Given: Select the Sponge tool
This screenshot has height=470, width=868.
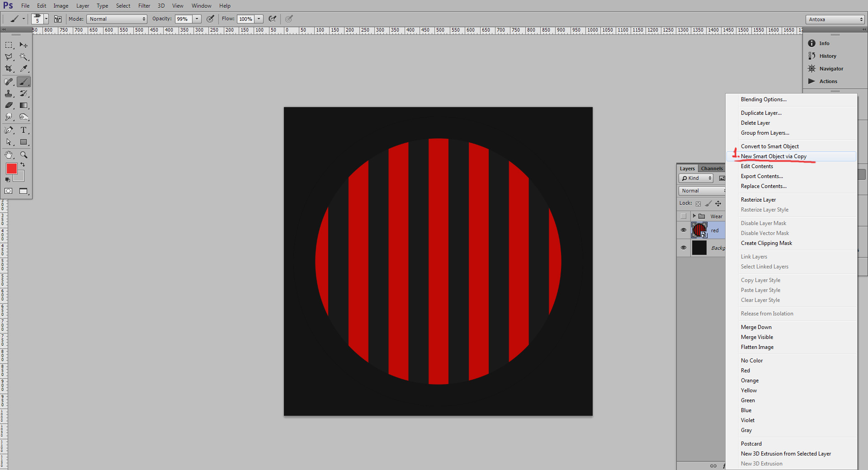Looking at the screenshot, I should pyautogui.click(x=24, y=117).
